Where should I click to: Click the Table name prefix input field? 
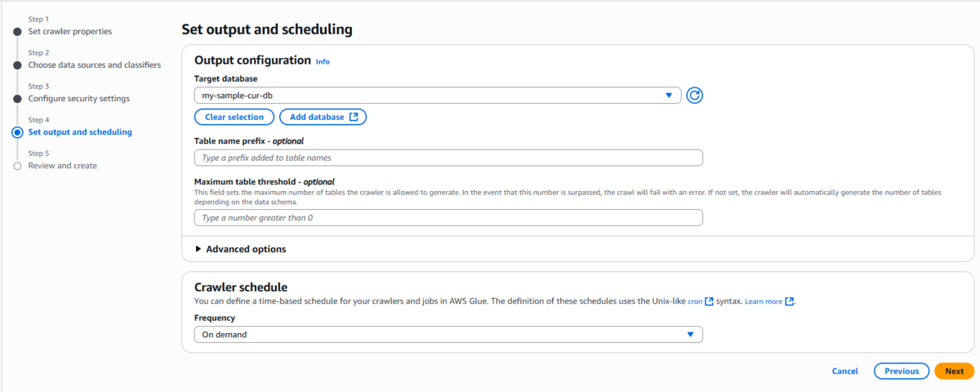click(x=448, y=158)
